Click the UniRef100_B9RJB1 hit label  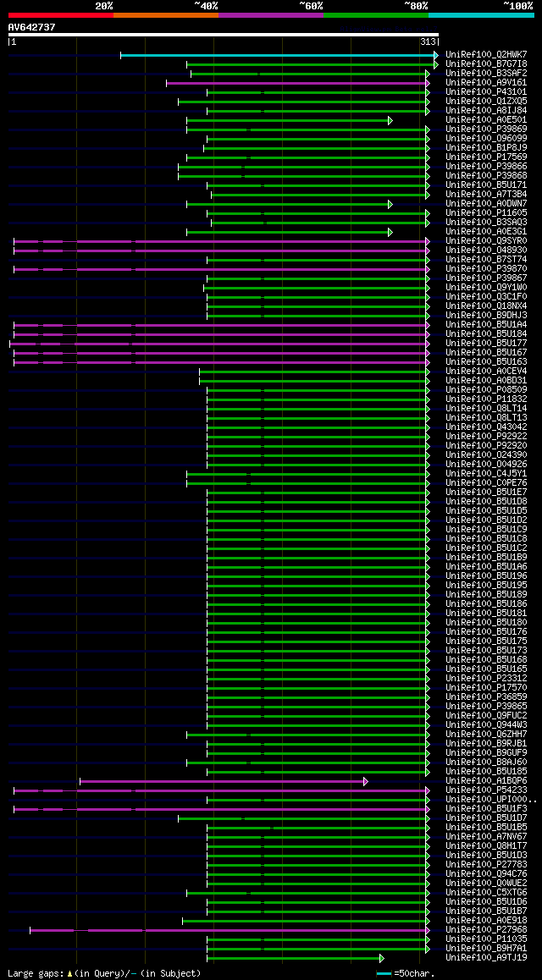[486, 744]
